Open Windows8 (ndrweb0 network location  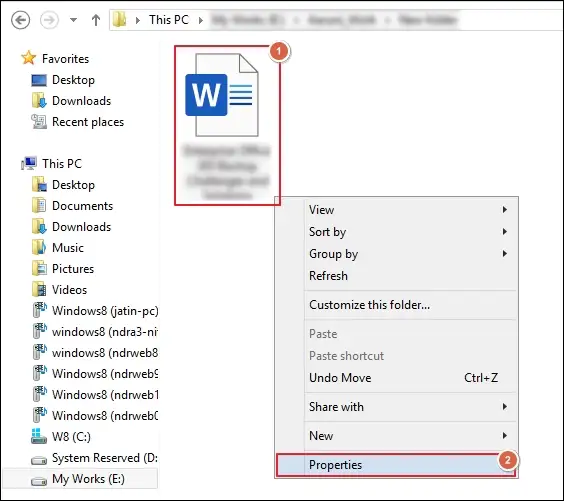pos(105,416)
